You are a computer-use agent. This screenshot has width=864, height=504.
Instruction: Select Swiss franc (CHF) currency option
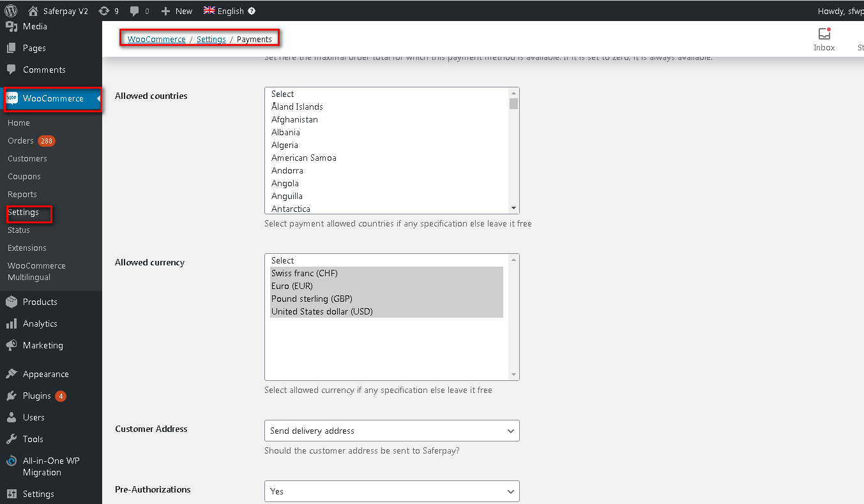click(305, 273)
